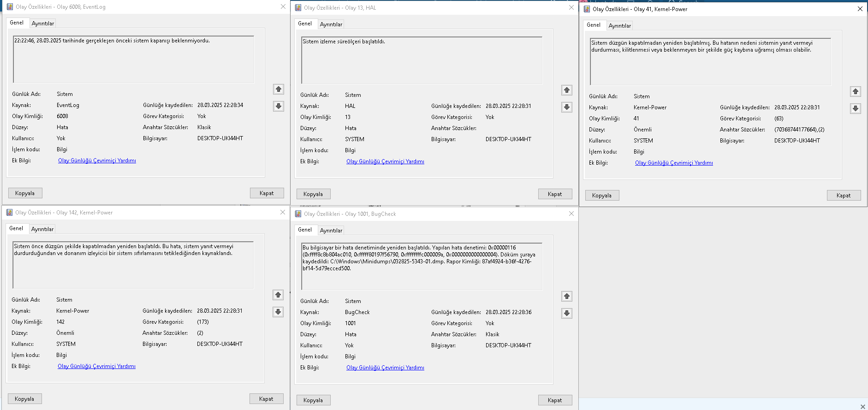Click Kapat button in Olay 13 HAL window
Screen dimensions: 868x410
(x=555, y=194)
